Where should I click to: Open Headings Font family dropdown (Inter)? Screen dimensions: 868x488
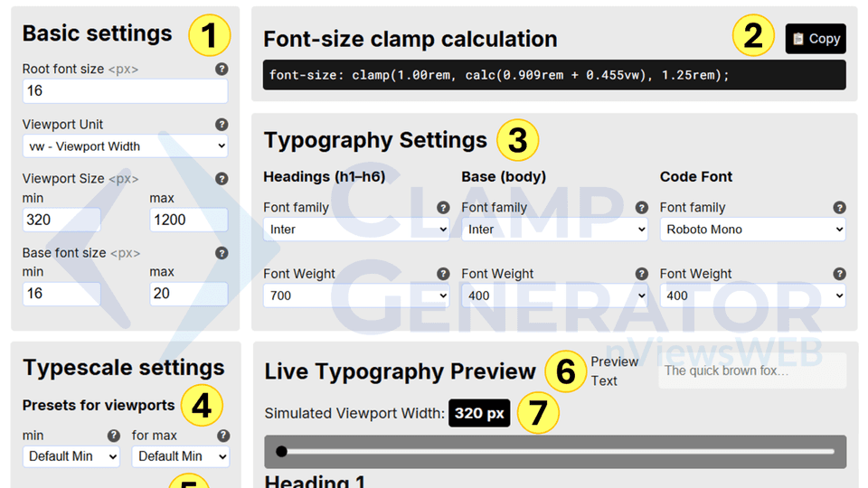[x=356, y=229]
